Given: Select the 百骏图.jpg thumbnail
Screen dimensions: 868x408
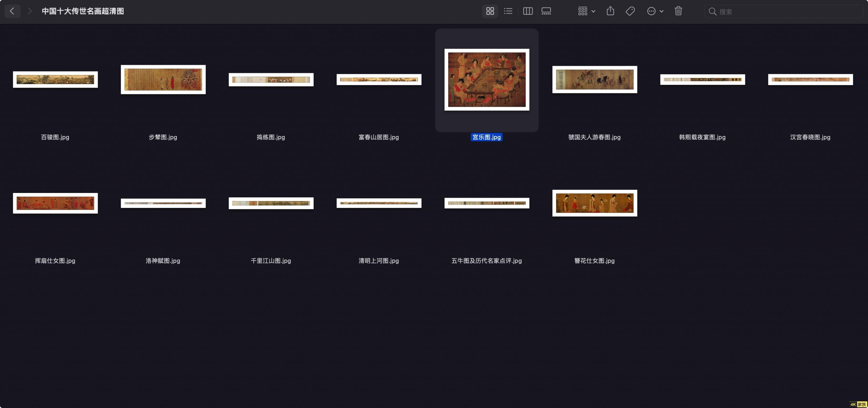Looking at the screenshot, I should 55,79.
